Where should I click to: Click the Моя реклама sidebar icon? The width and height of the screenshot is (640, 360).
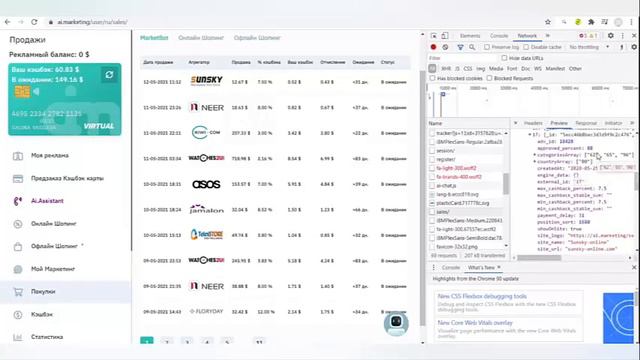(x=18, y=156)
